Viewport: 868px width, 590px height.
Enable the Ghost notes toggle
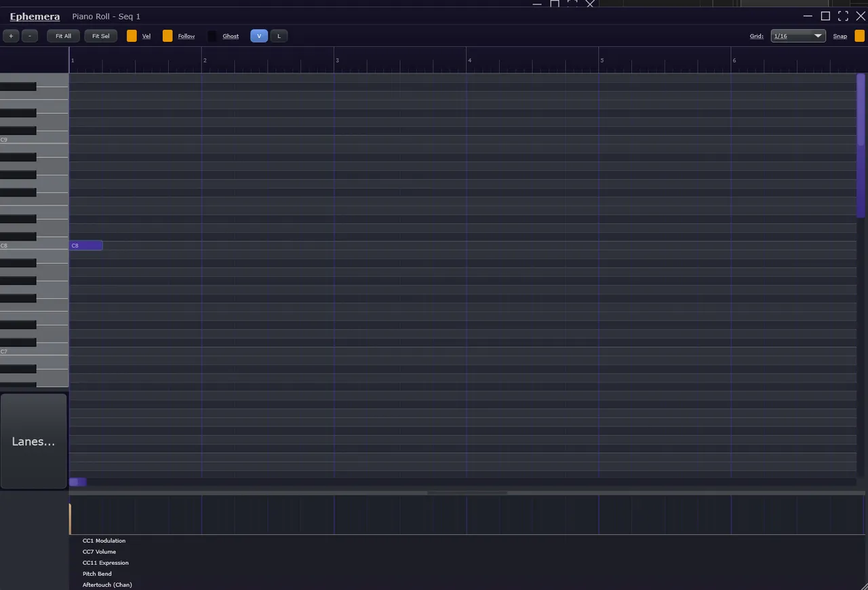(212, 36)
